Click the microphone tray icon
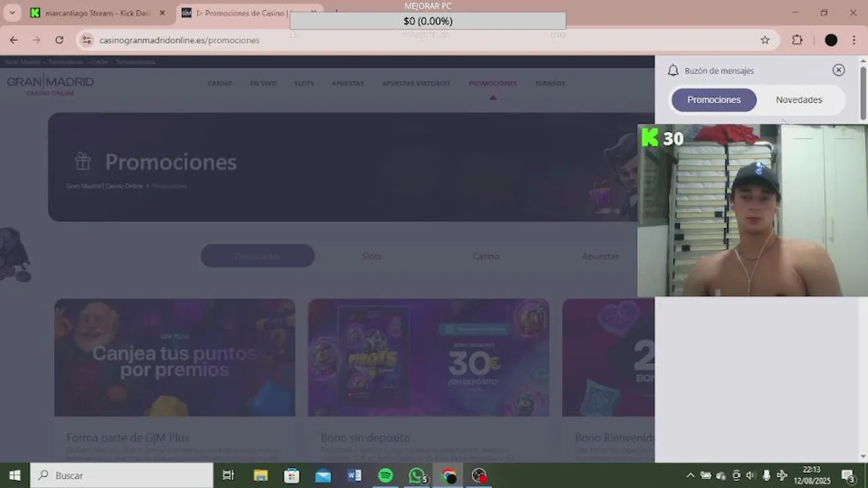 [x=766, y=476]
